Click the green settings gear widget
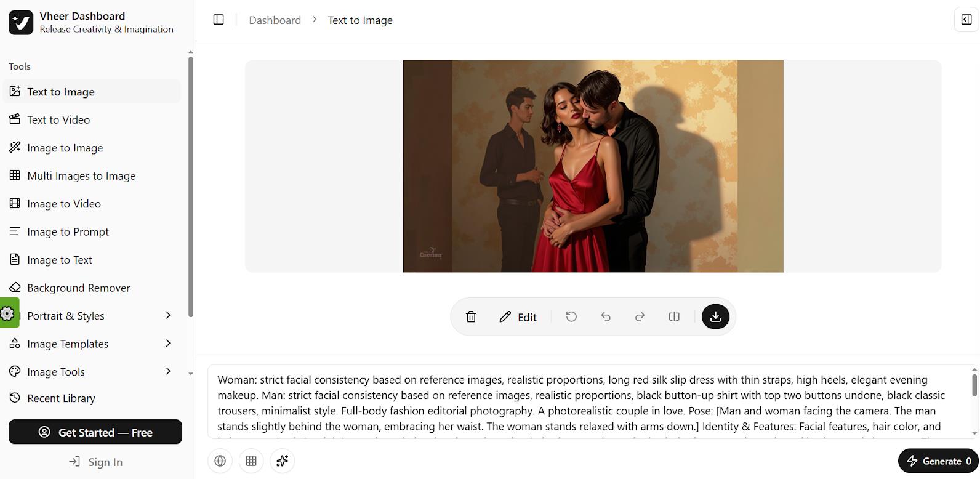Screen dimensions: 980x479 click(x=9, y=313)
